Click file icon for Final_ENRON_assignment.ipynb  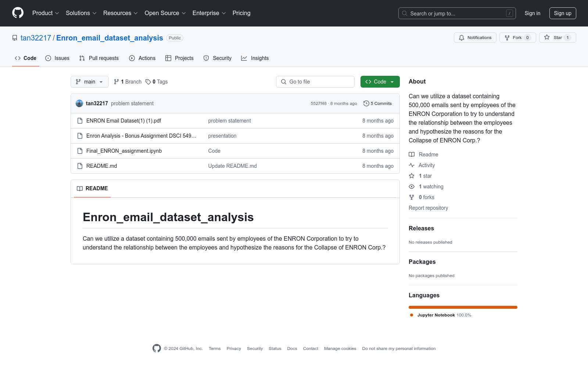coord(80,151)
